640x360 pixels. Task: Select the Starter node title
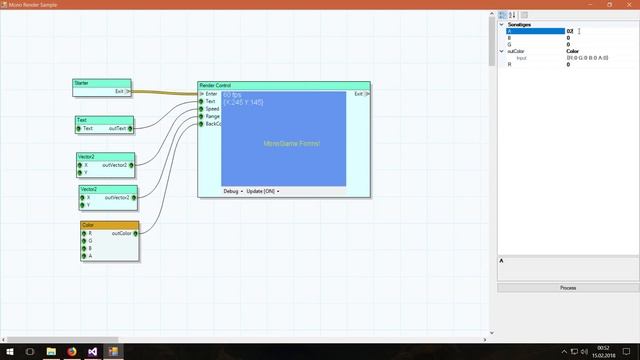102,83
